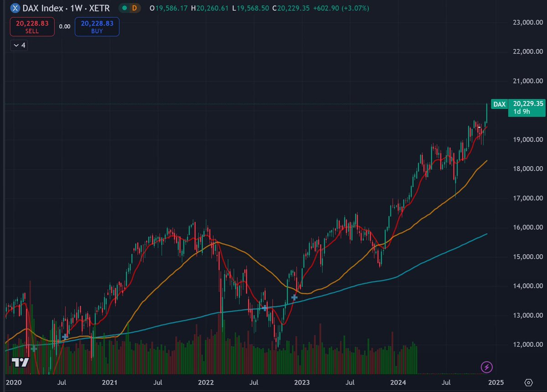Click the 1d 9h countdown label
The image size is (547, 392).
[521, 112]
